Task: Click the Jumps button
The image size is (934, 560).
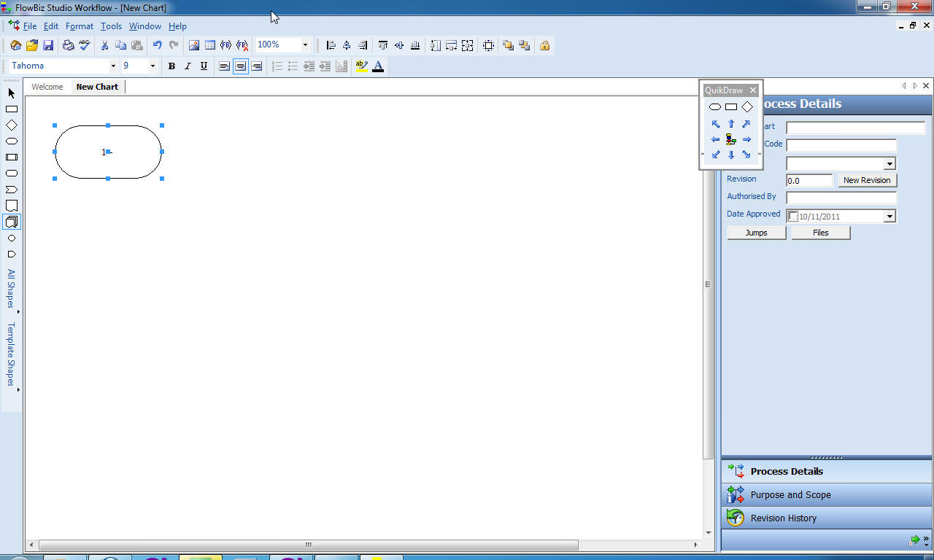Action: tap(757, 233)
